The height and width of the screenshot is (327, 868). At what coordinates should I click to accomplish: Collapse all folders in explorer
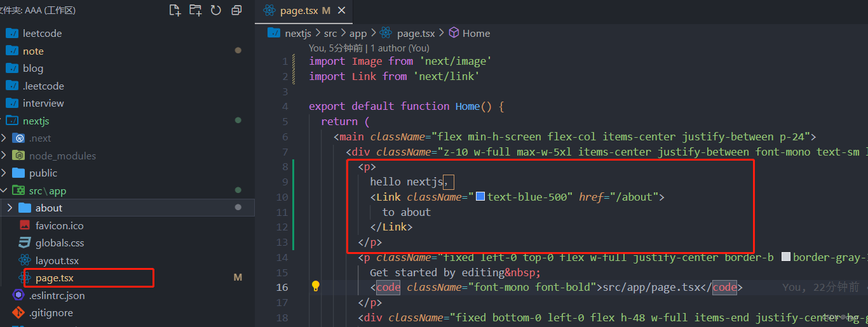click(236, 10)
